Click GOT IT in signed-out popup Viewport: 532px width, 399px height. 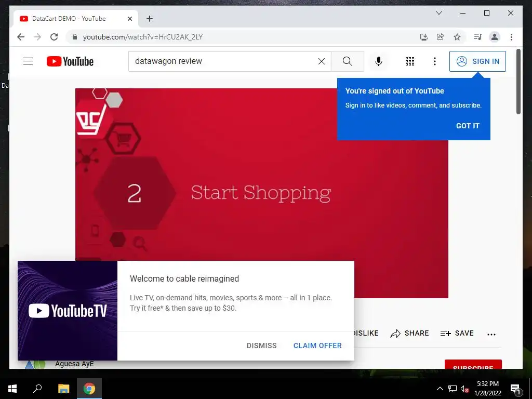click(x=468, y=126)
